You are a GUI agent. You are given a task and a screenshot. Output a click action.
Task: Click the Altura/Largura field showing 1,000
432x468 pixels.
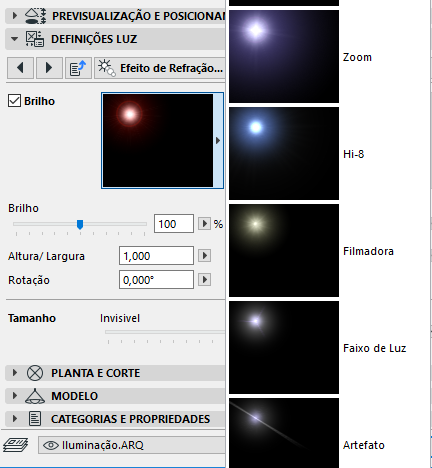(x=156, y=256)
